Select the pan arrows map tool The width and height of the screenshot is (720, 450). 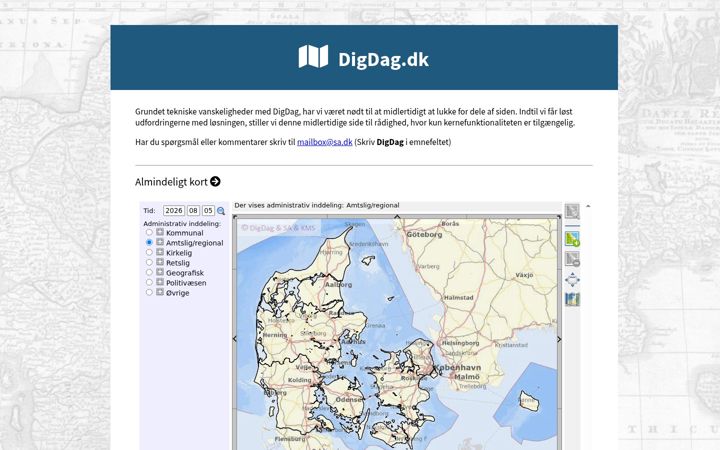(x=572, y=279)
